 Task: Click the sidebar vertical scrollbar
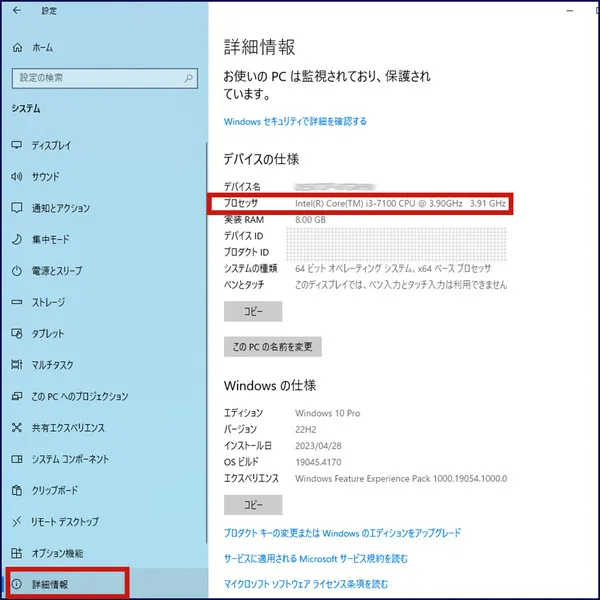[207, 342]
